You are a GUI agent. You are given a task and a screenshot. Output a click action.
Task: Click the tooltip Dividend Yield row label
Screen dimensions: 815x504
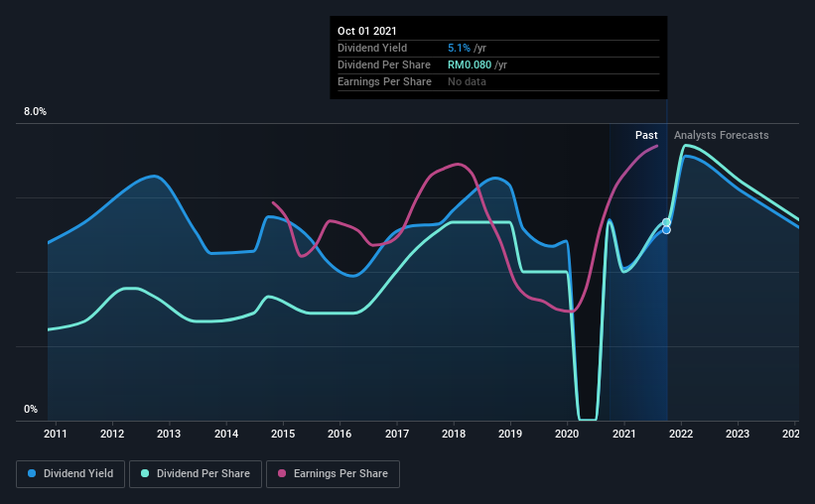(372, 48)
